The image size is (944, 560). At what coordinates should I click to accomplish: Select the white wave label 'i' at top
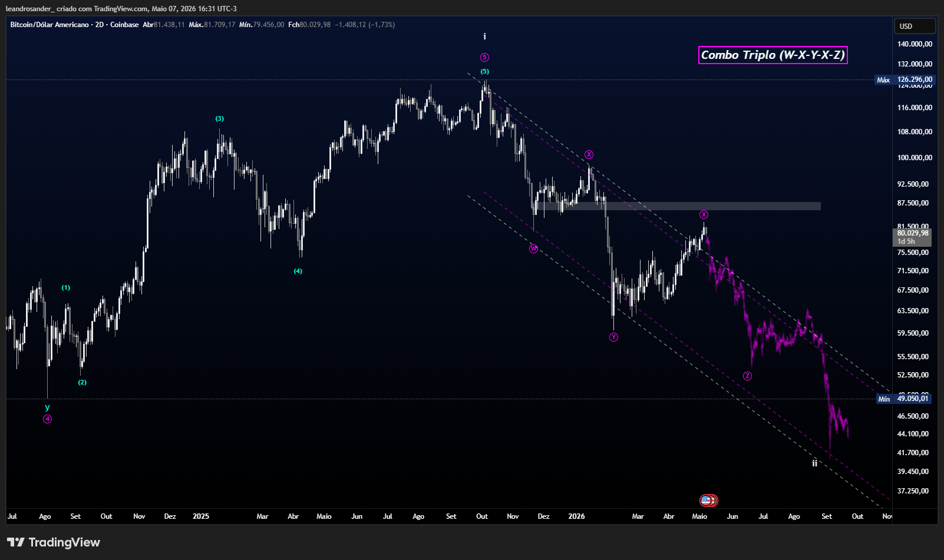(484, 37)
